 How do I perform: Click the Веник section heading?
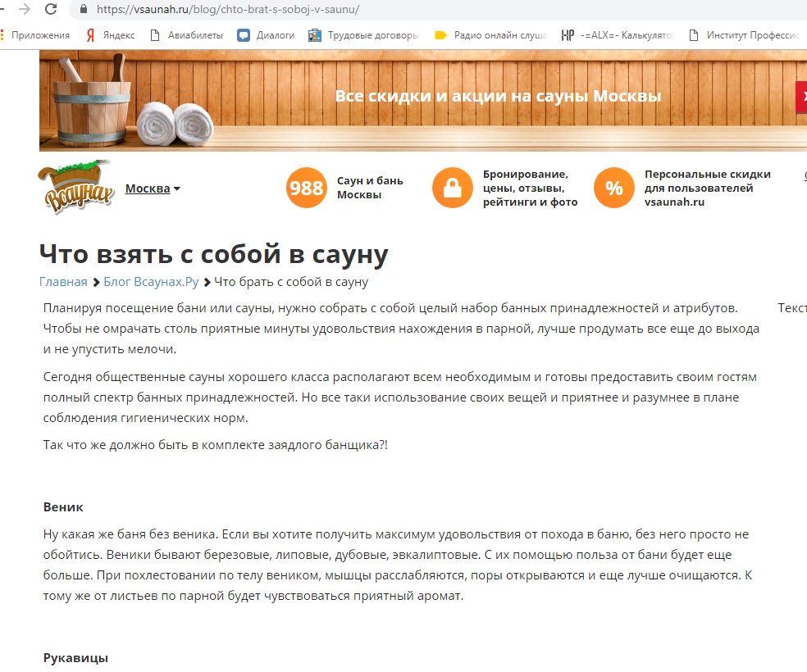(x=63, y=507)
